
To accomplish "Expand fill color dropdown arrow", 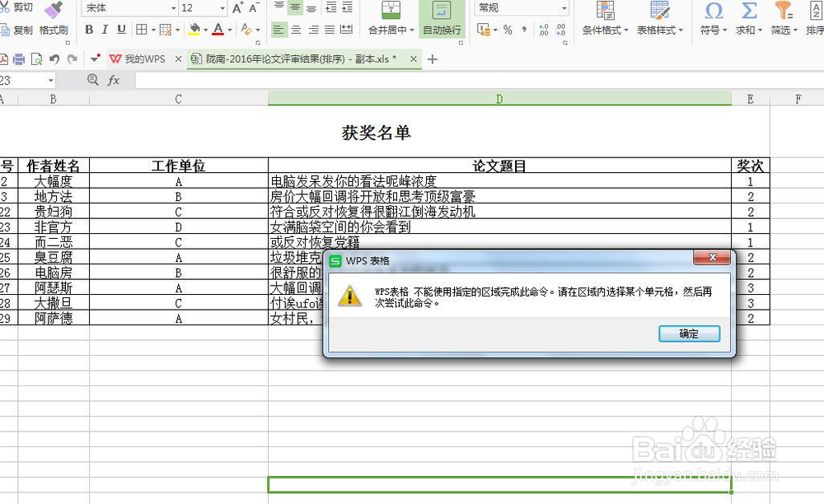I will [205, 30].
